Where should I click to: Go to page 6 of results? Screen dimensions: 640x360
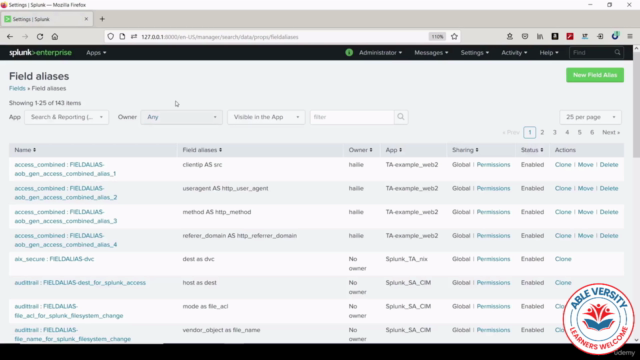point(592,132)
